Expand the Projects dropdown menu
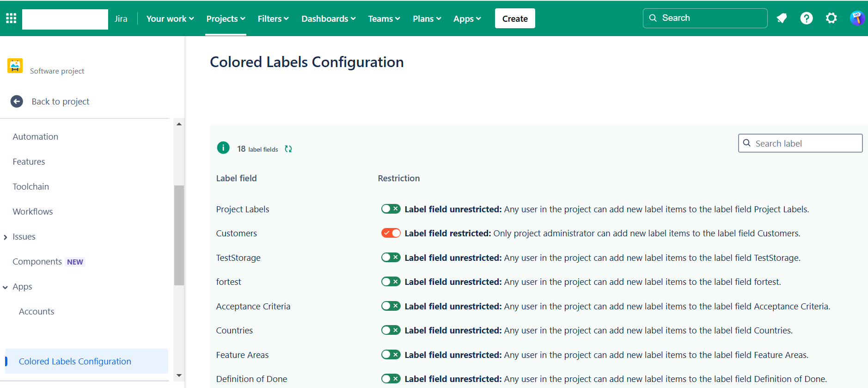The width and height of the screenshot is (868, 388). point(226,18)
